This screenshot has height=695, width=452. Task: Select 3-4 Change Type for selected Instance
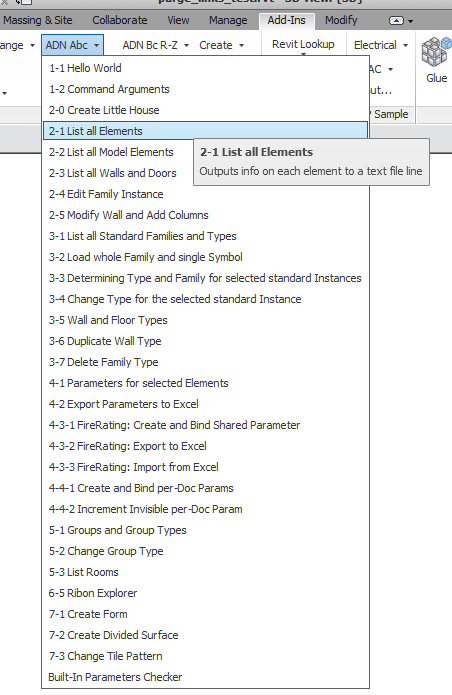(x=206, y=299)
